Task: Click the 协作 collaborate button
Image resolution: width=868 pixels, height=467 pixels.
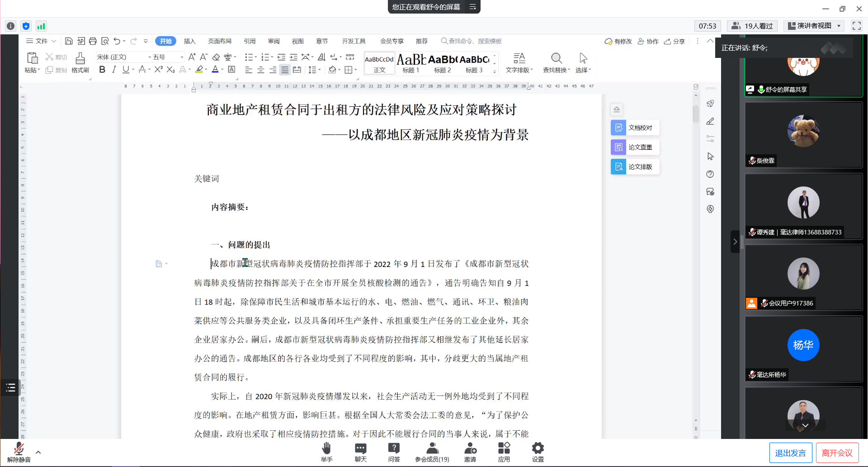Action: pyautogui.click(x=648, y=41)
